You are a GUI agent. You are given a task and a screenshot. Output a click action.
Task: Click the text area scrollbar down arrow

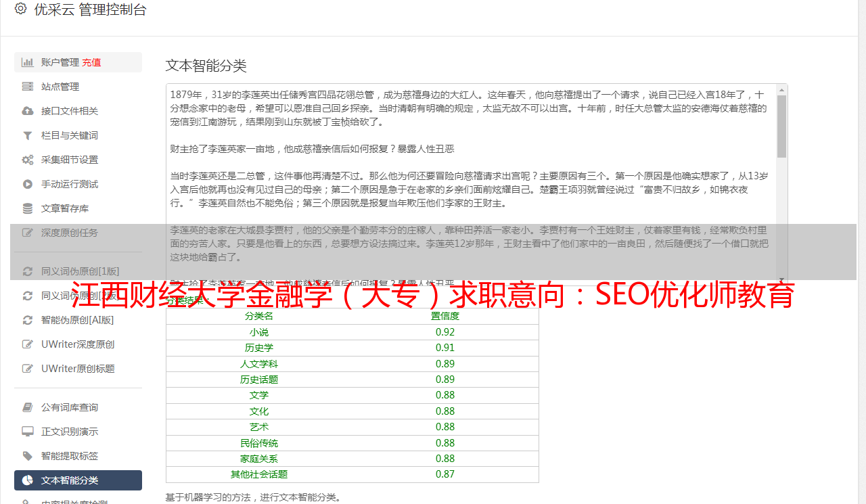[782, 279]
